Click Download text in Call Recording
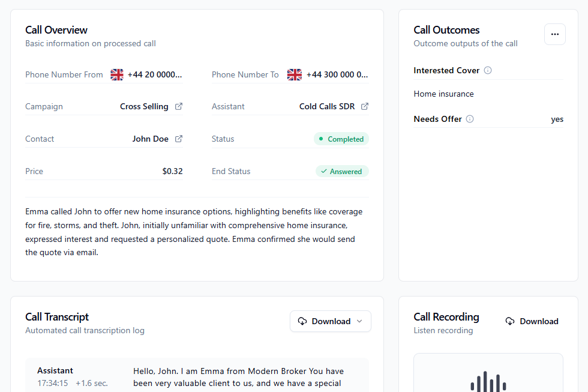The height and width of the screenshot is (392, 588). pos(539,321)
